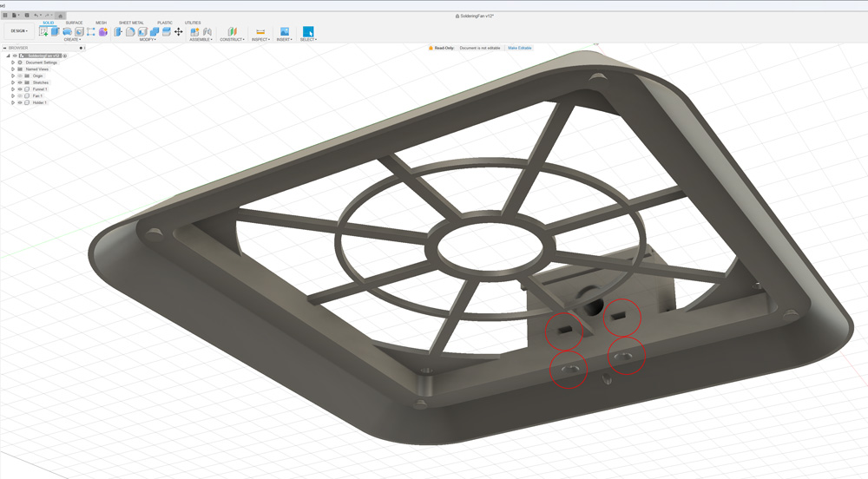Click the Create Sketch tool icon
The image size is (868, 479).
click(43, 32)
